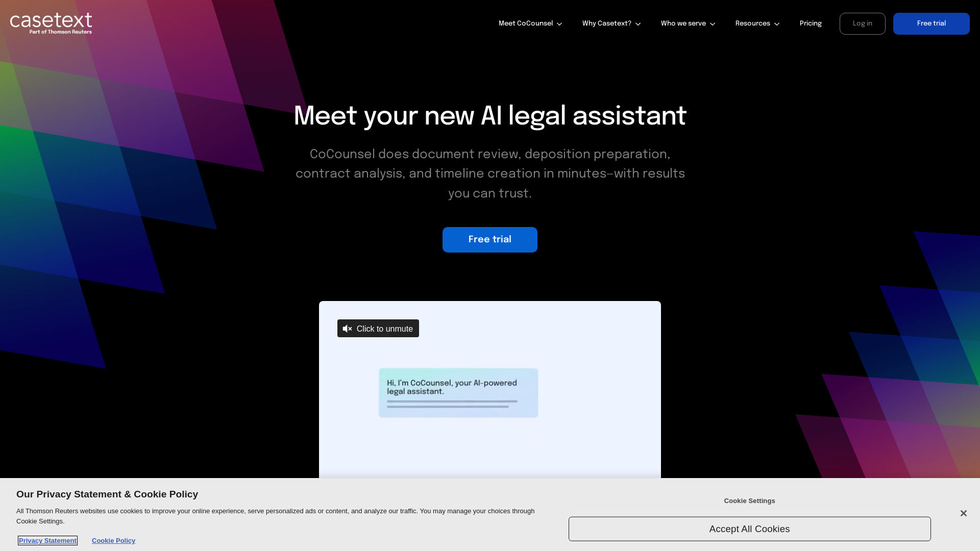Click the Cookie Policy link

[113, 540]
